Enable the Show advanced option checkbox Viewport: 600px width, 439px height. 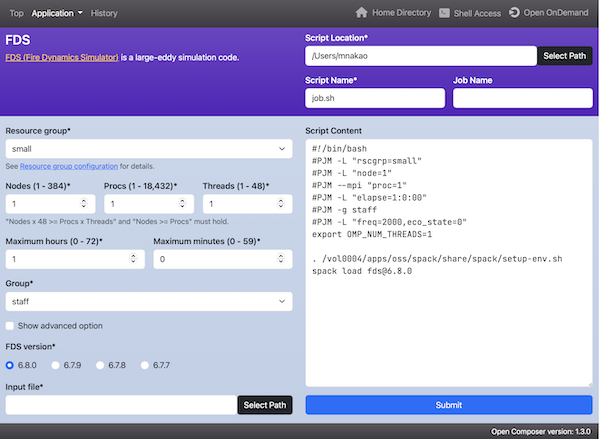click(x=10, y=326)
